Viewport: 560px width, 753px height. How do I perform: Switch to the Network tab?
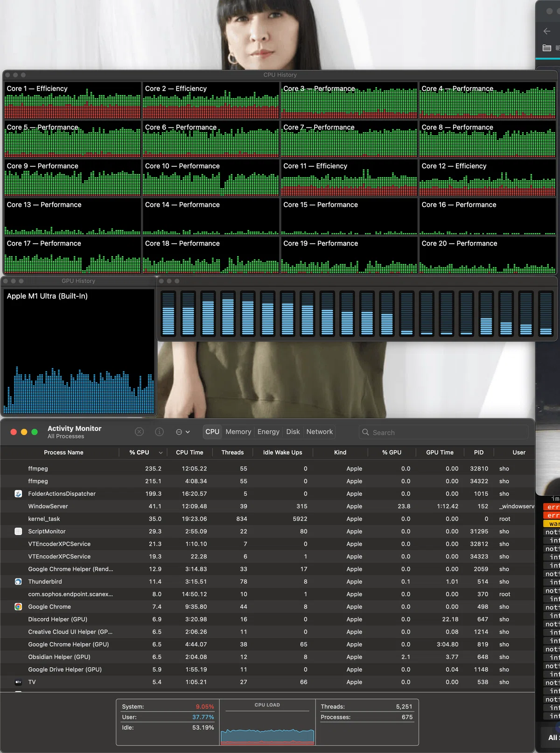320,432
